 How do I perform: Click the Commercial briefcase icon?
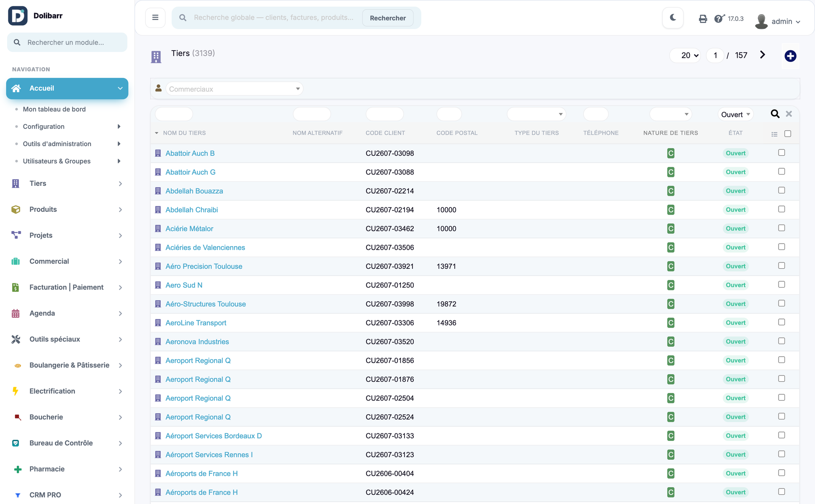(x=16, y=261)
